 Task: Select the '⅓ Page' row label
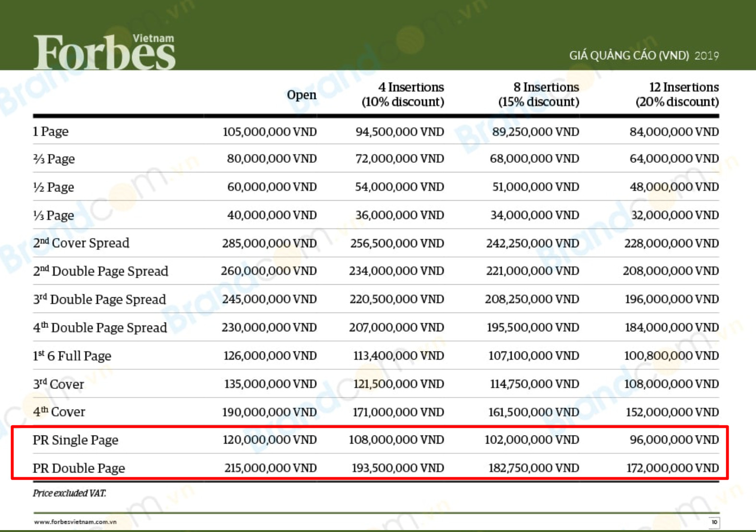tap(53, 215)
